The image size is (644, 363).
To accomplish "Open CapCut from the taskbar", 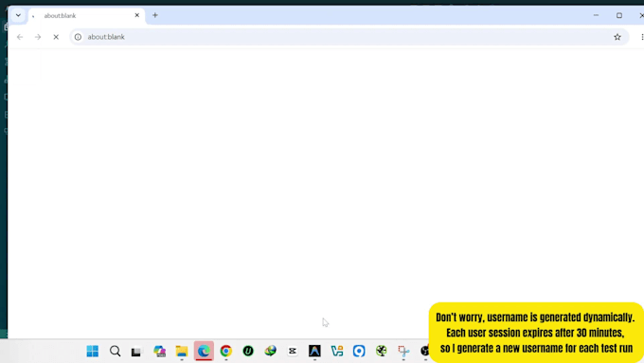I will 293,351.
